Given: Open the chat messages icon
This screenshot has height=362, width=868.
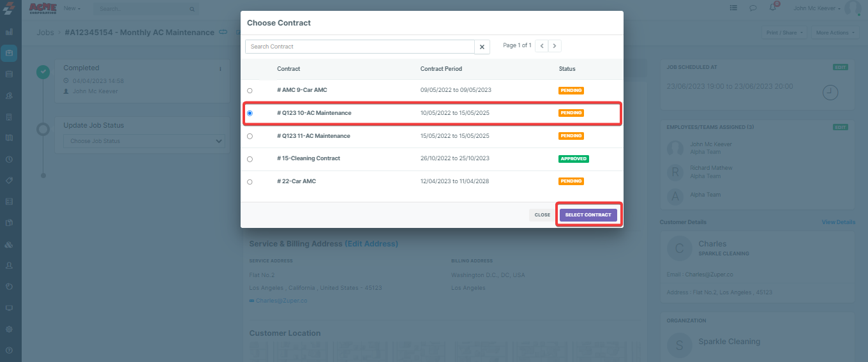Looking at the screenshot, I should point(753,8).
